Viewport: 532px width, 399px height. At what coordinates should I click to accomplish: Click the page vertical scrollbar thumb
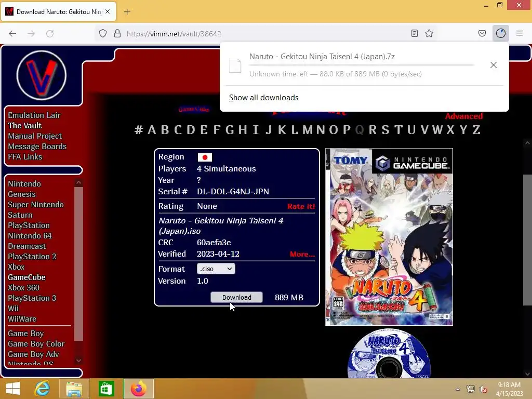(527, 240)
